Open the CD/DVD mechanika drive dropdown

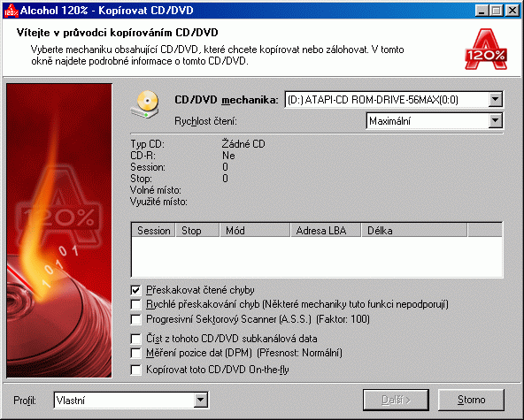495,100
